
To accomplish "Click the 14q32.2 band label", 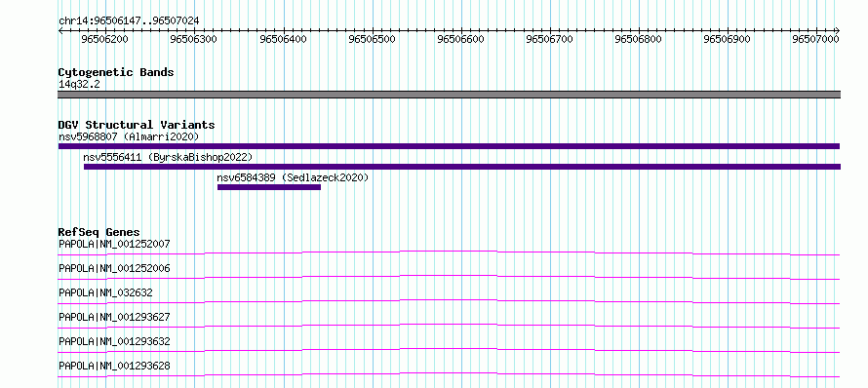I will click(79, 85).
